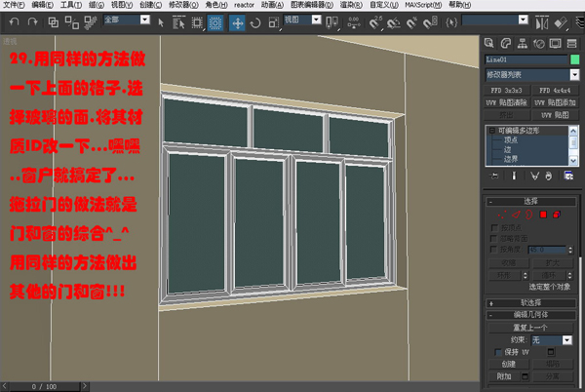Activate the Unlink Selection tool
The width and height of the screenshot is (585, 392).
tap(71, 22)
